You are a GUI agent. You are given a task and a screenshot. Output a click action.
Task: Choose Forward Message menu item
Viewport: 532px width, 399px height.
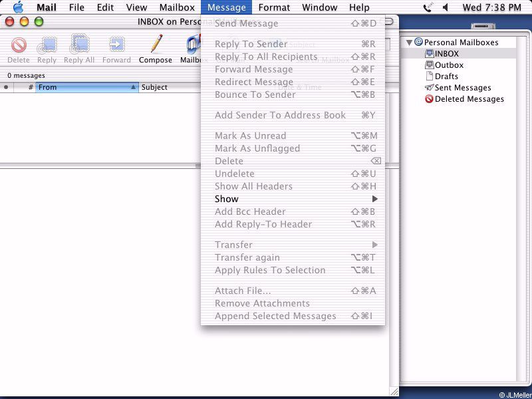(293, 69)
